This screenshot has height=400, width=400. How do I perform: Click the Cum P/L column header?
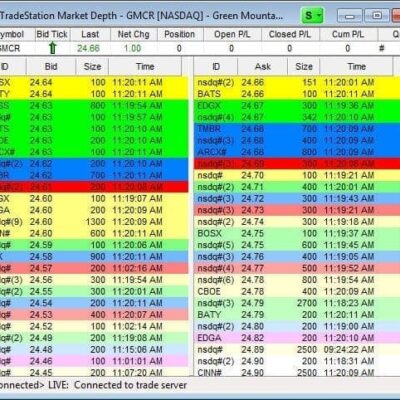[x=348, y=34]
